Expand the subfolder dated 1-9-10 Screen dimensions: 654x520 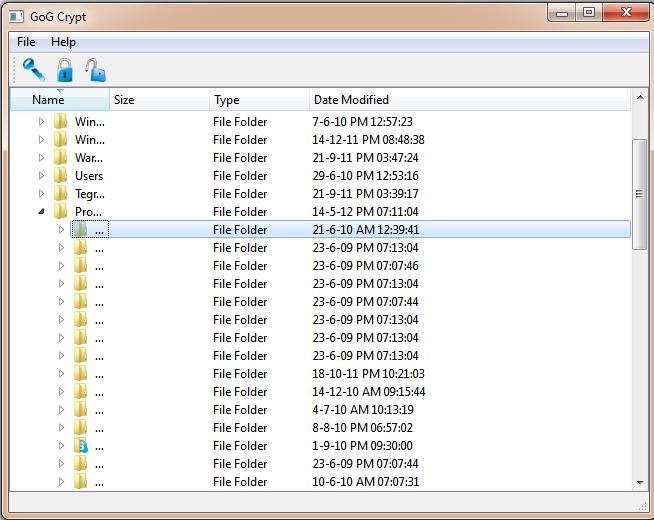[61, 446]
